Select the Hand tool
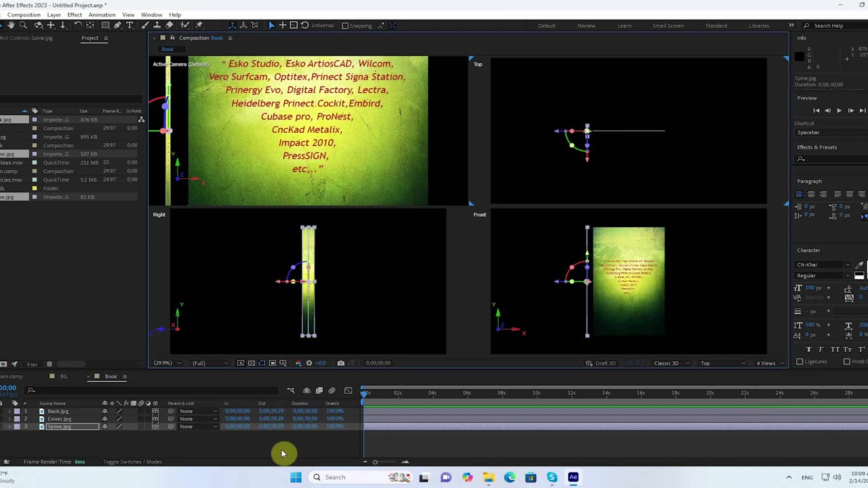The image size is (868, 488). (x=12, y=25)
